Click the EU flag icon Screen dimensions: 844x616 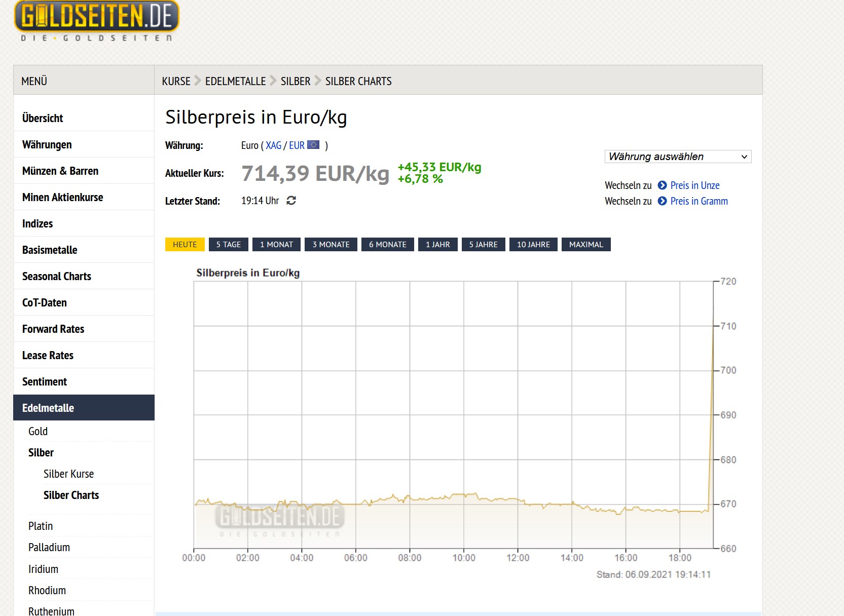click(x=313, y=145)
